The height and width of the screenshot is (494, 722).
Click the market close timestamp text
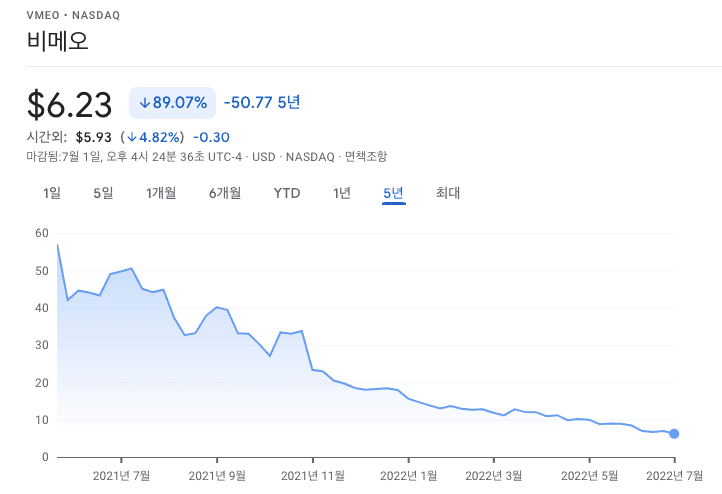click(x=134, y=157)
